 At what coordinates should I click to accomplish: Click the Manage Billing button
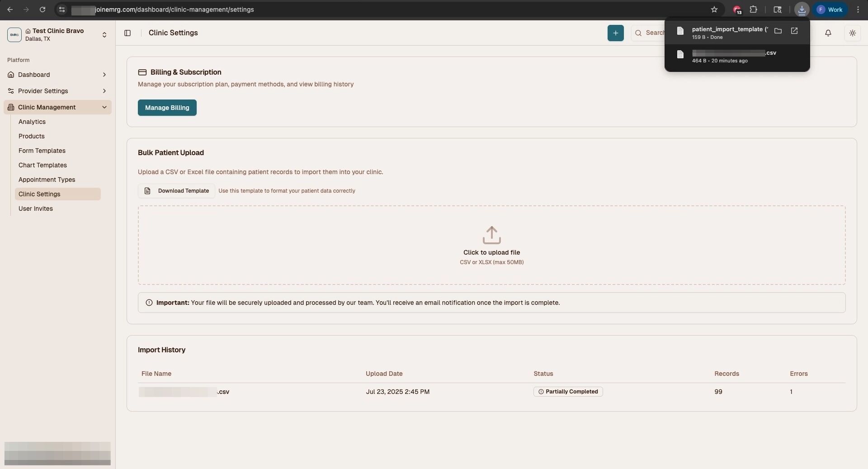[x=167, y=108]
